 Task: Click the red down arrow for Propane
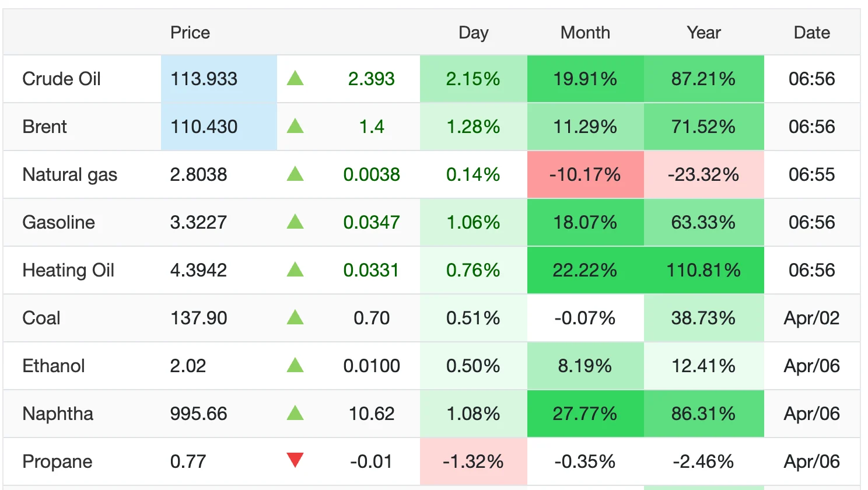point(295,460)
